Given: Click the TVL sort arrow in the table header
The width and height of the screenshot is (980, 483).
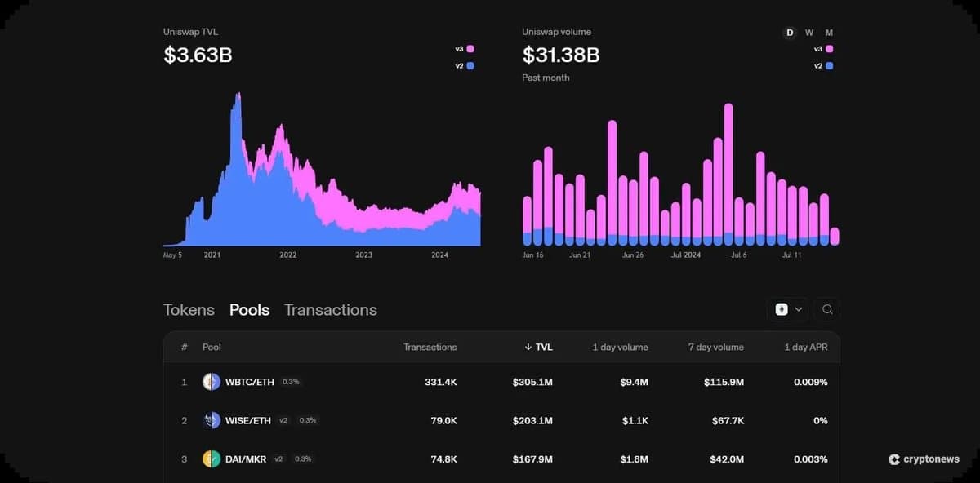Looking at the screenshot, I should (529, 347).
